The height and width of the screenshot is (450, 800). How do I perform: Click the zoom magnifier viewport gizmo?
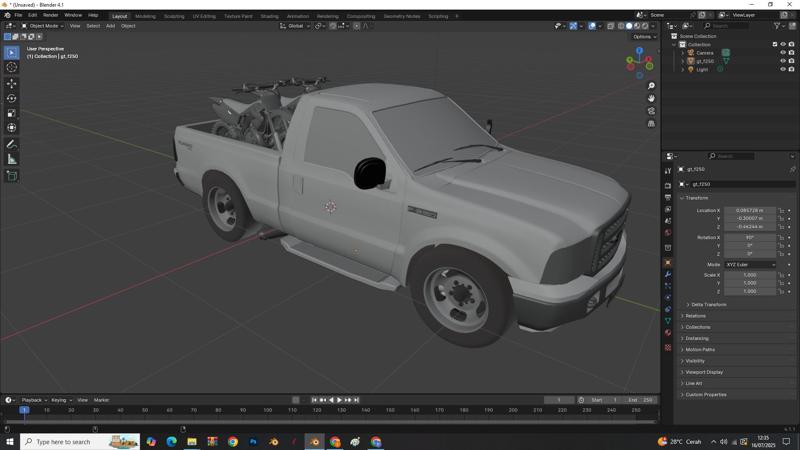pyautogui.click(x=651, y=86)
